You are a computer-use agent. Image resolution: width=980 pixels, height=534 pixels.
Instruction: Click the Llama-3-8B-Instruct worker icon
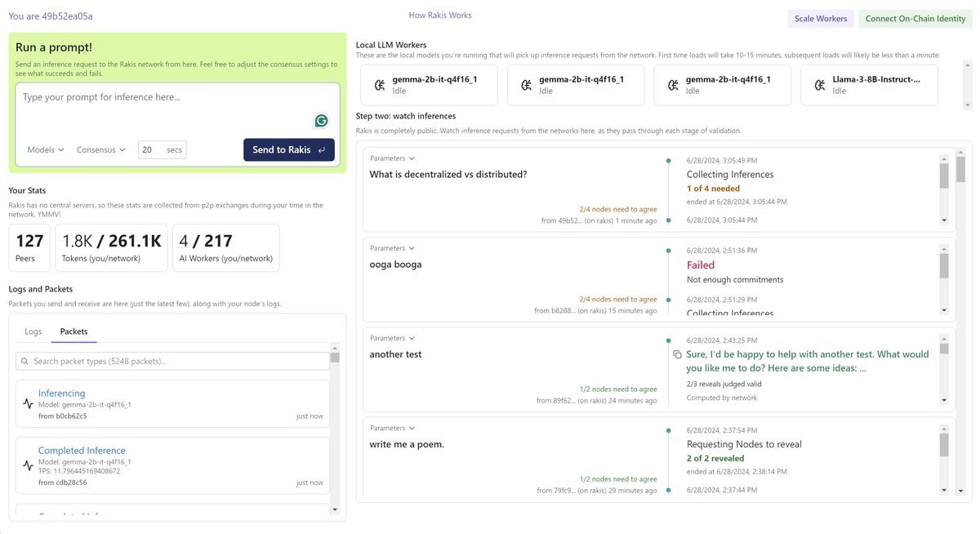pos(820,85)
